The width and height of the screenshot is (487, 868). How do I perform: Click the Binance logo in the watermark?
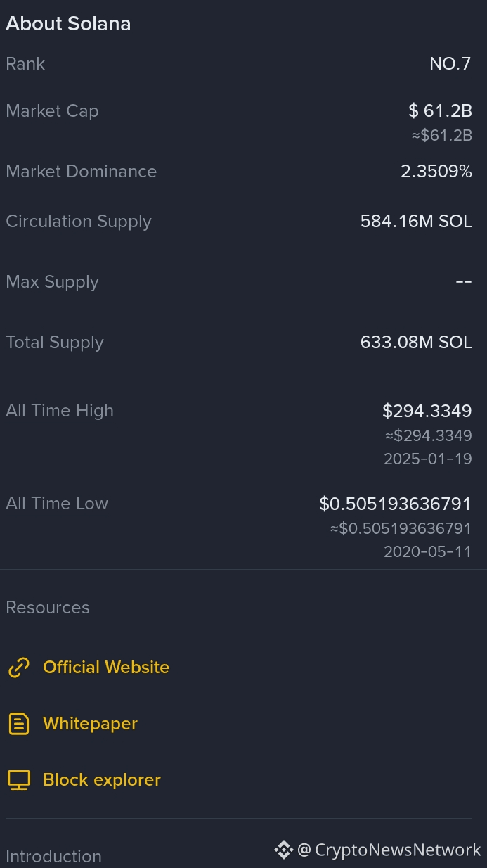click(x=284, y=850)
